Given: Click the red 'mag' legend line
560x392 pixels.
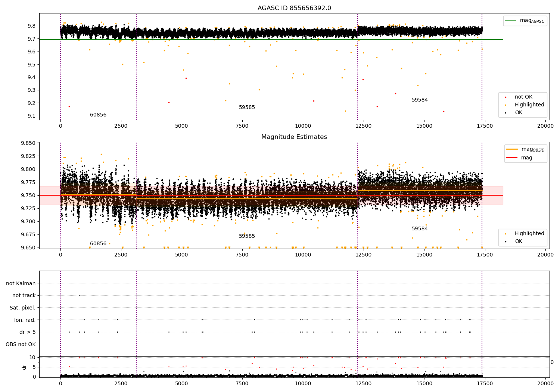Looking at the screenshot, I should 512,158.
